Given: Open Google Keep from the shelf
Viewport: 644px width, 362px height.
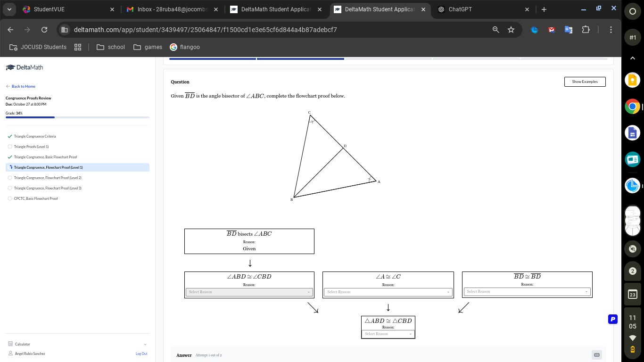Looking at the screenshot, I should tap(633, 80).
